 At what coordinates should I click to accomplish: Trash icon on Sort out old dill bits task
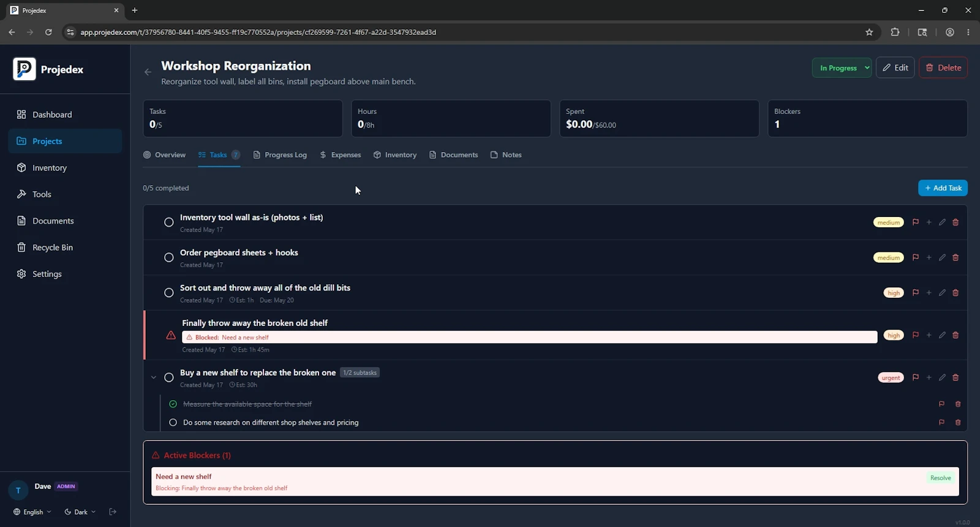click(956, 293)
